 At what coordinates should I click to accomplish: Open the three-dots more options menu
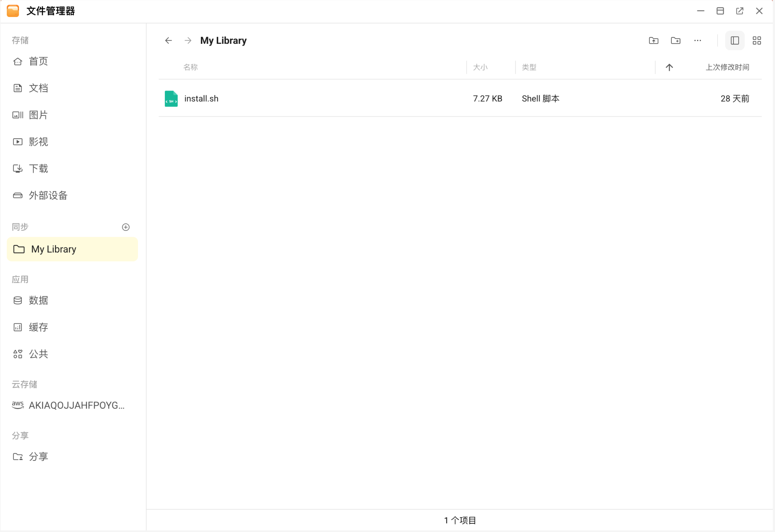point(697,40)
